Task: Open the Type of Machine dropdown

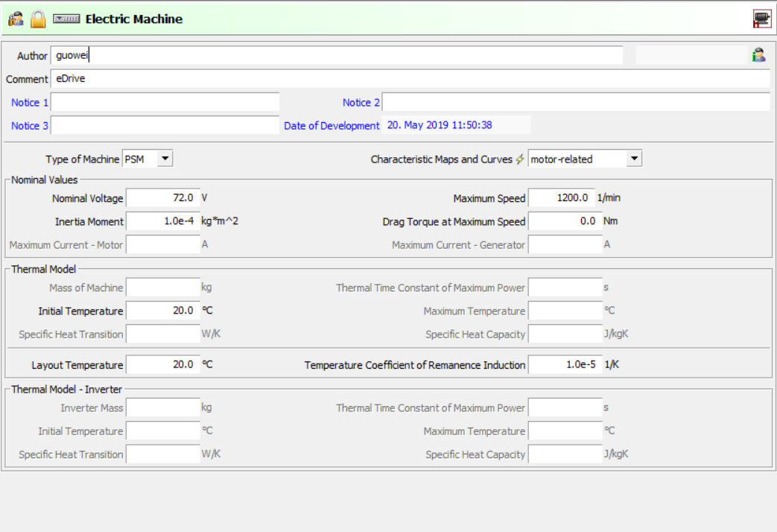Action: [165, 159]
